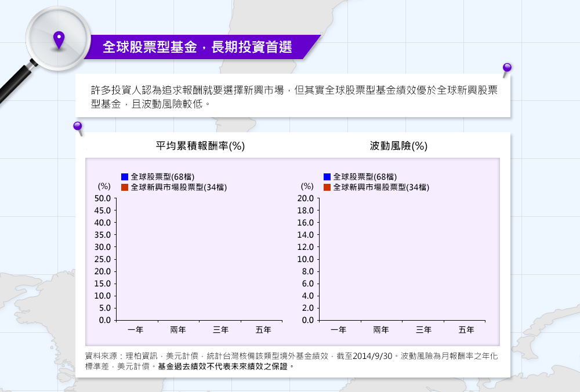
Task: Click the red legend square in 平均累積報酬率 chart
Action: pos(125,187)
